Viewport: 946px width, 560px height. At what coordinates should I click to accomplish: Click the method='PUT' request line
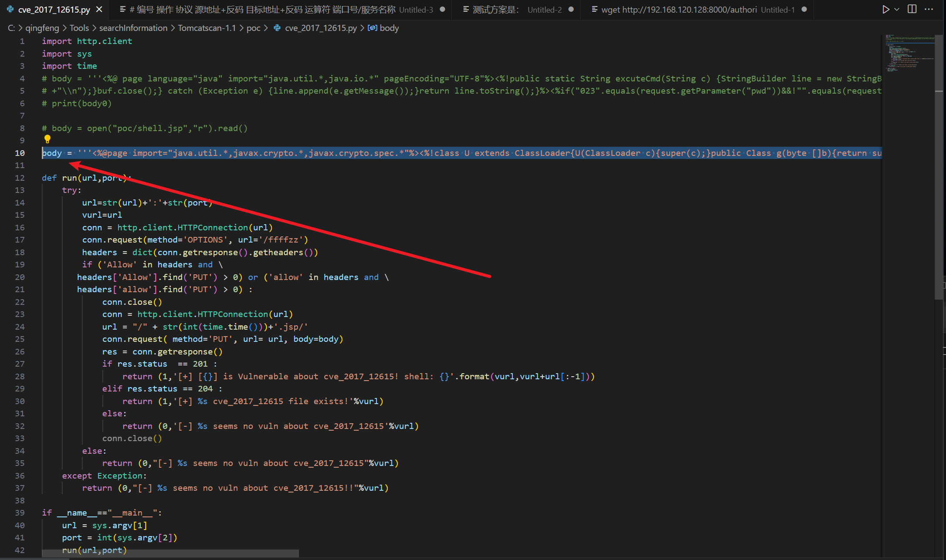223,339
